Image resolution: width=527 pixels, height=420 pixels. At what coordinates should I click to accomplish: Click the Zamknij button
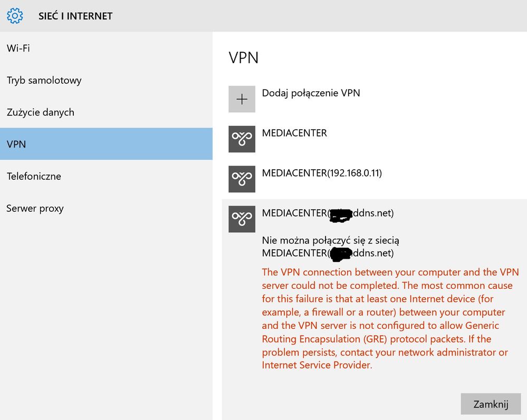click(491, 404)
